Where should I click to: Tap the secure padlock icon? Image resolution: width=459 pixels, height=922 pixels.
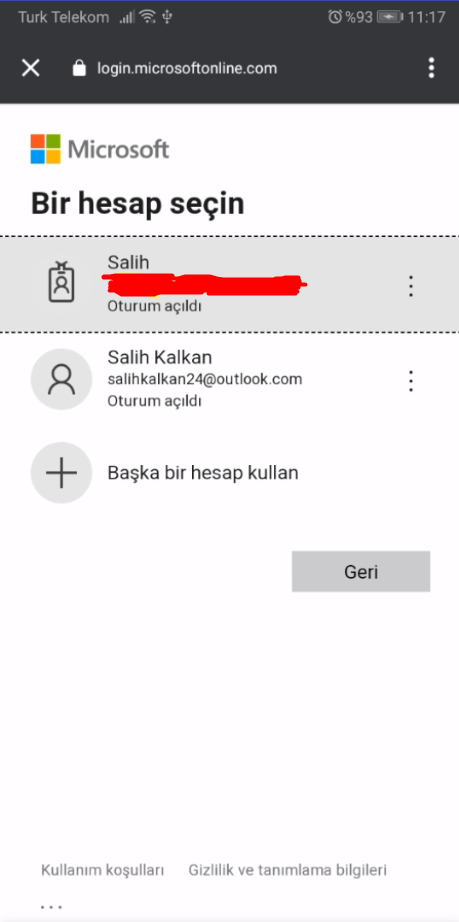pos(79,69)
